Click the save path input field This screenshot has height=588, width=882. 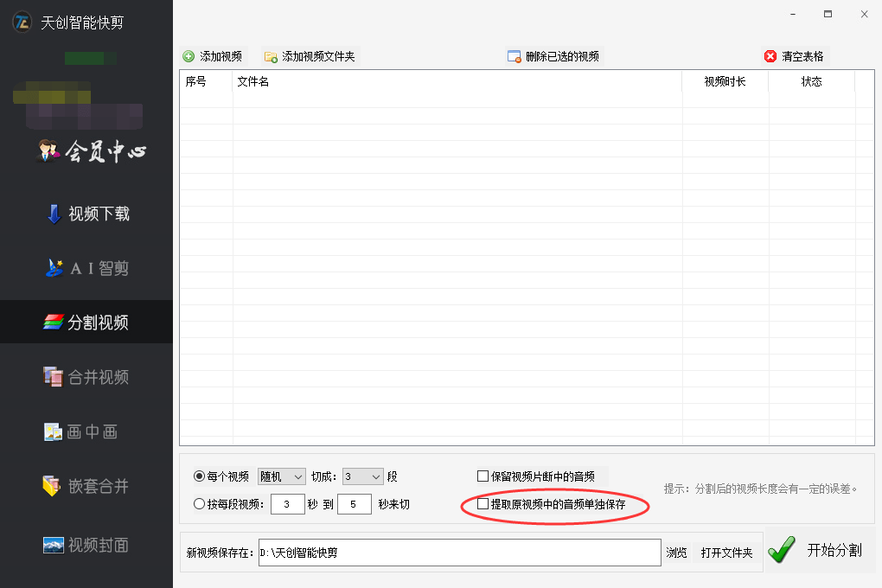pos(458,552)
